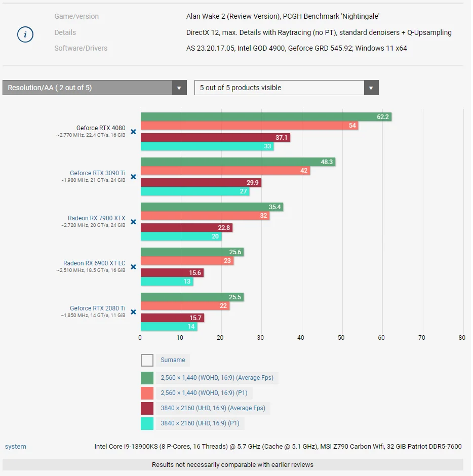Image resolution: width=473 pixels, height=476 pixels.
Task: Click the products visible dropdown arrow
Action: [x=371, y=88]
